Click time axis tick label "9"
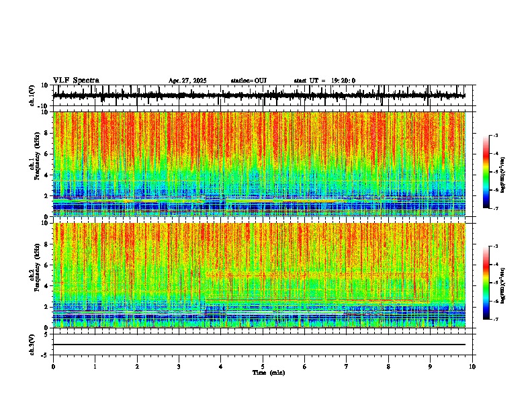Image resolution: width=532 pixels, height=411 pixels. (430, 367)
